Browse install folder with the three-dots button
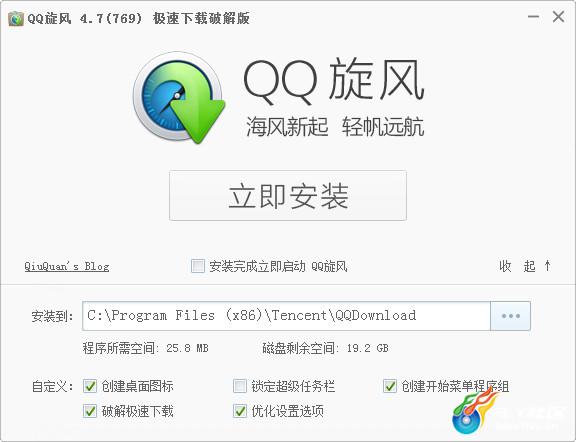 (x=511, y=316)
